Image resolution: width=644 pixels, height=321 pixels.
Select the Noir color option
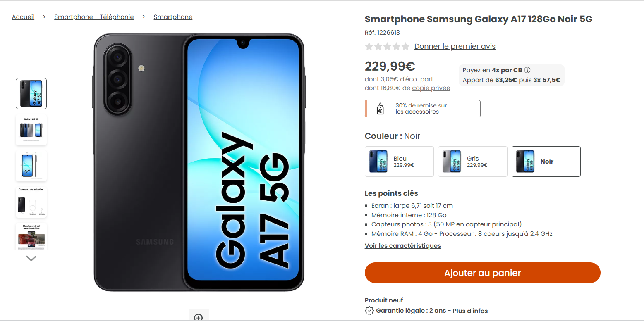tap(546, 162)
